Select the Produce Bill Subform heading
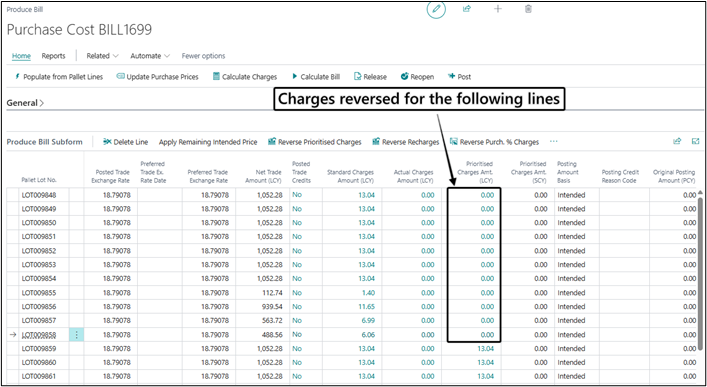This screenshot has height=387, width=707. tap(44, 142)
